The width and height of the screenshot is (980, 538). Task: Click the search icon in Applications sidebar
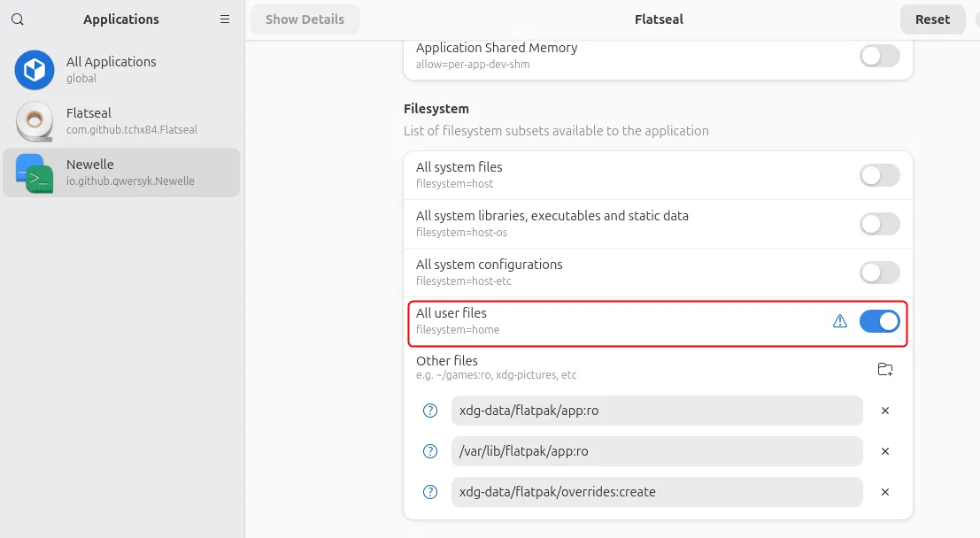[18, 19]
